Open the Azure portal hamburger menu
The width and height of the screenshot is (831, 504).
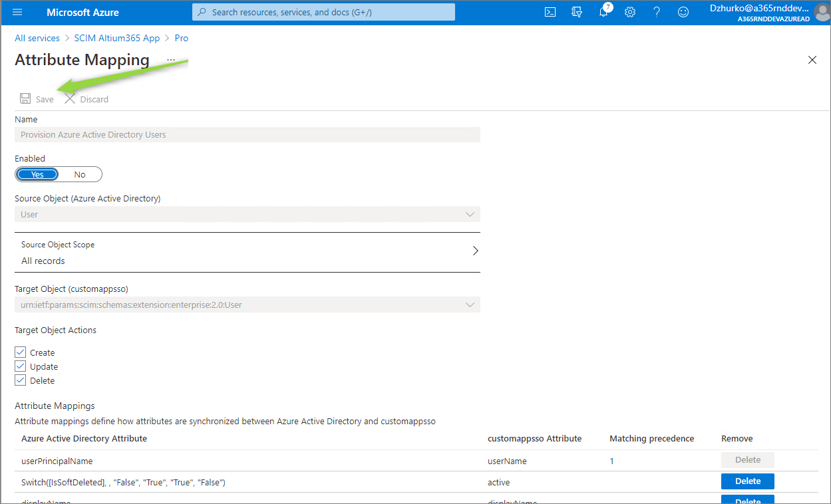point(17,12)
